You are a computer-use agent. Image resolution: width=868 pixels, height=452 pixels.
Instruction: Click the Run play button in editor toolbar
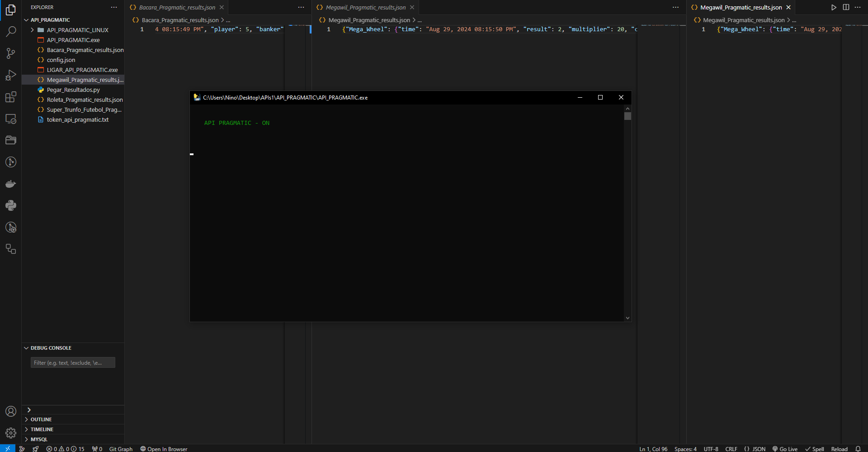click(834, 7)
